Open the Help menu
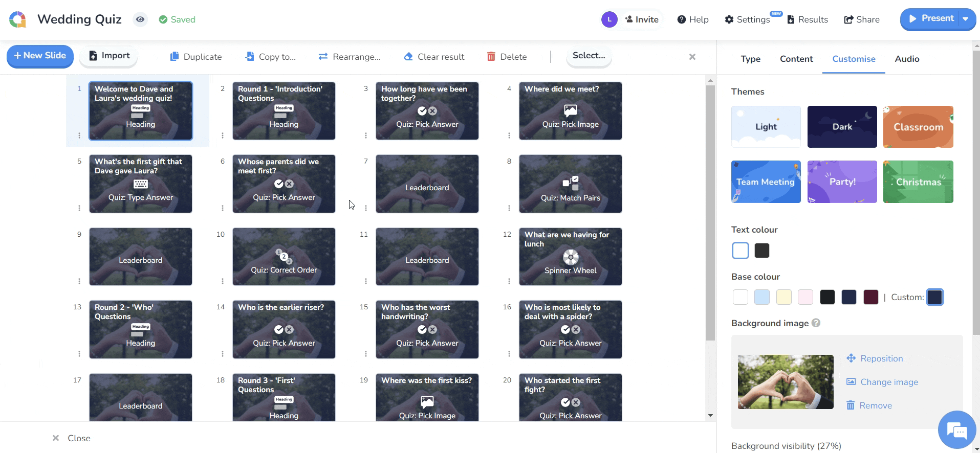 693,19
